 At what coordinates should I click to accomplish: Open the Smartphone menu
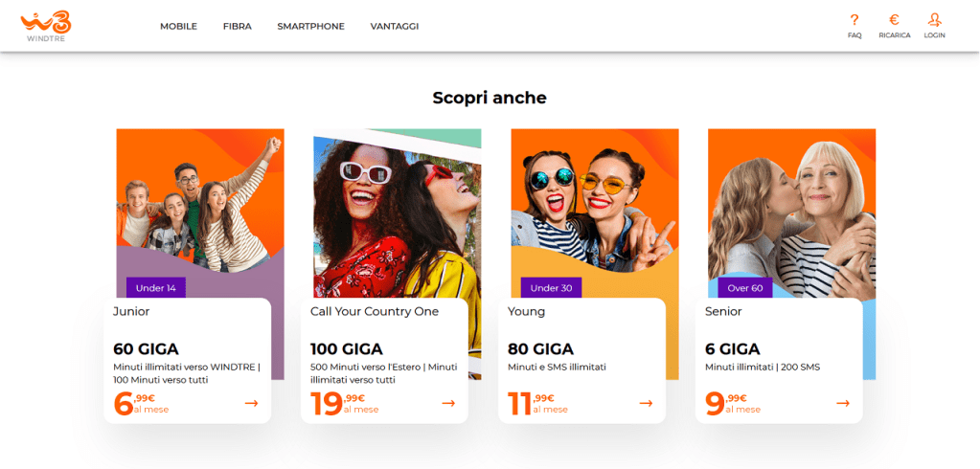(x=310, y=27)
